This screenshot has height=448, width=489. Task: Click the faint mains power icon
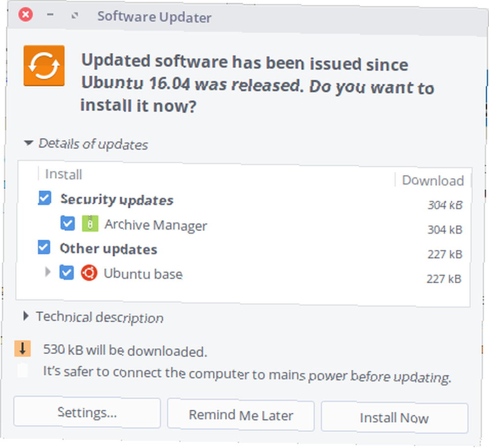coord(22,371)
